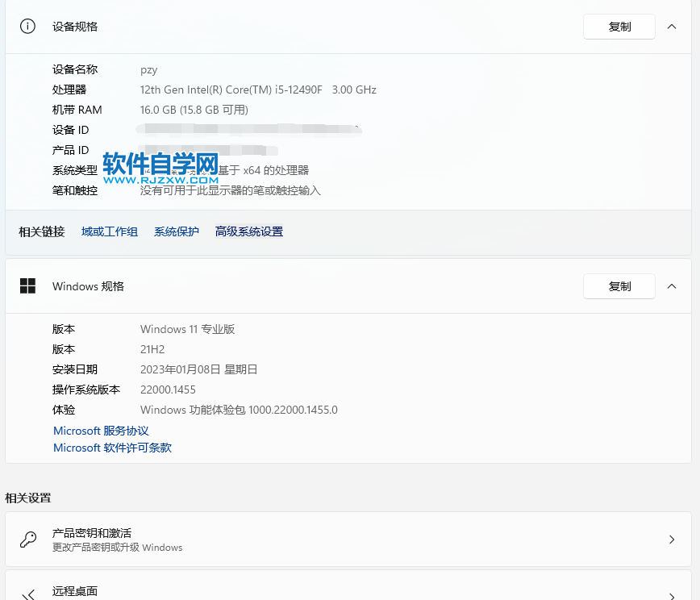Viewport: 700px width, 600px height.
Task: Select the Windows 规格 header title
Action: click(88, 286)
